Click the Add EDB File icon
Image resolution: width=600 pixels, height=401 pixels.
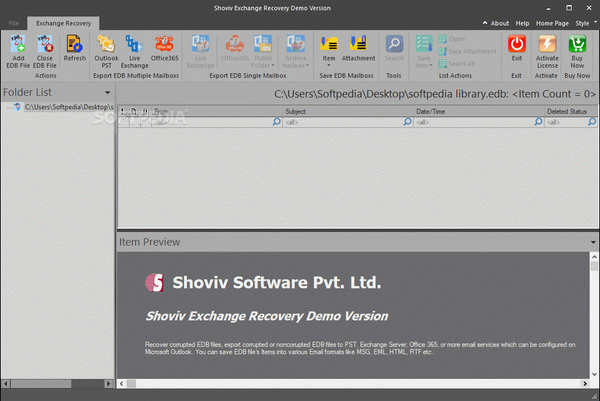(x=18, y=44)
